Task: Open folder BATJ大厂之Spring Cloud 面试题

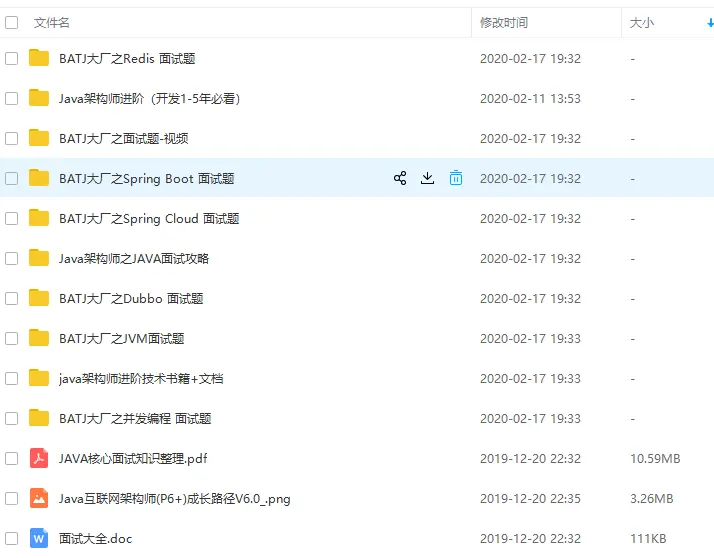Action: click(x=149, y=218)
